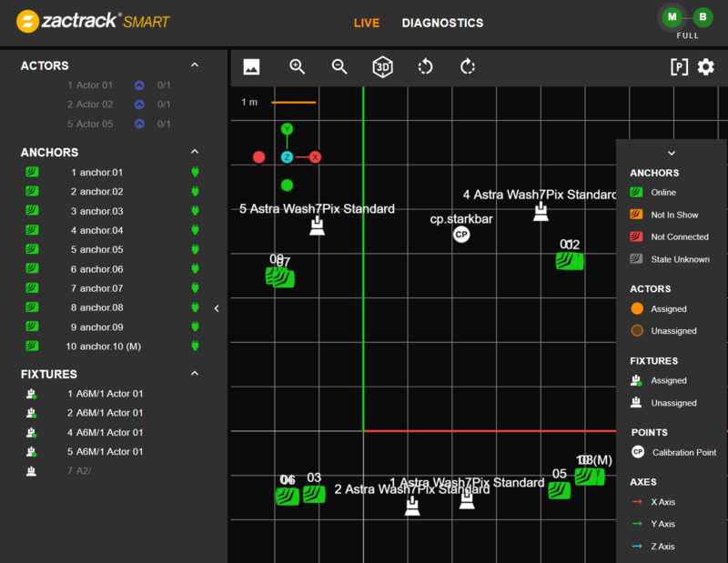Click Actor 05 blue status icon
This screenshot has width=728, height=563.
pyautogui.click(x=139, y=124)
